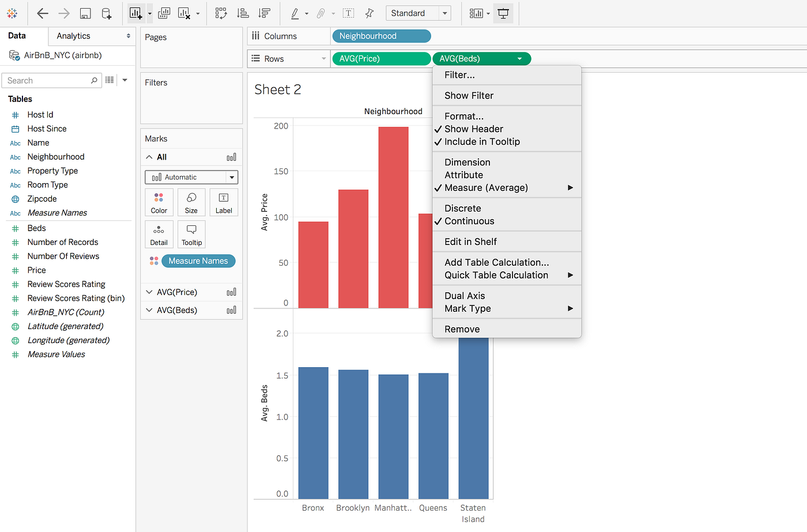This screenshot has width=807, height=532.
Task: Click the search magnifier icon
Action: 94,81
